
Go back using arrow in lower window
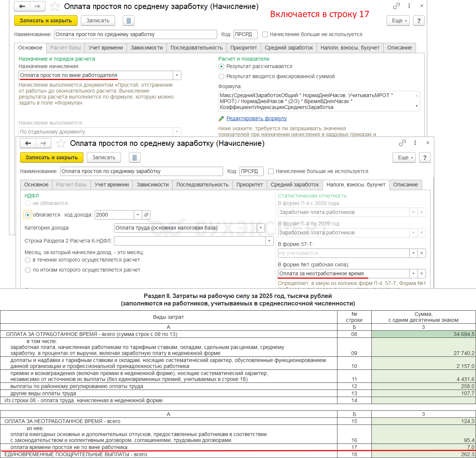pos(28,143)
